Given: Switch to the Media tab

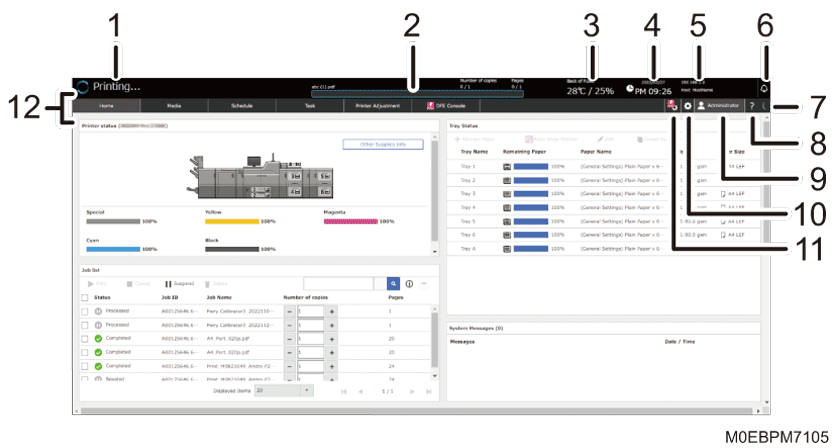Looking at the screenshot, I should [x=174, y=105].
